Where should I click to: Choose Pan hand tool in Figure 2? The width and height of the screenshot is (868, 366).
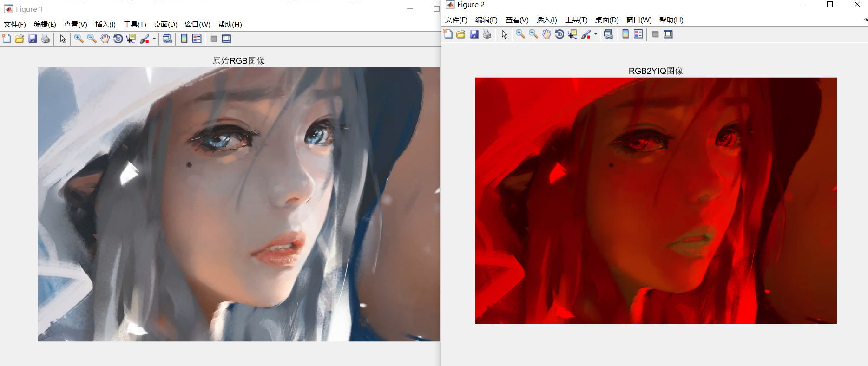click(546, 34)
